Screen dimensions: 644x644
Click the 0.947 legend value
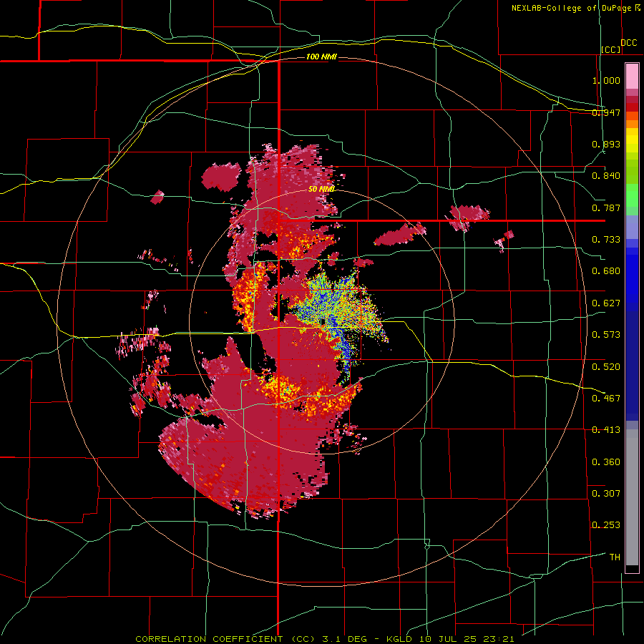coord(606,112)
